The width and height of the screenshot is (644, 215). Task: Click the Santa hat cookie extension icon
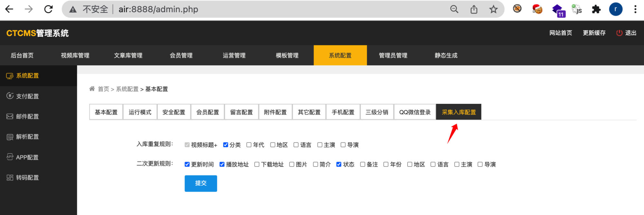click(537, 9)
